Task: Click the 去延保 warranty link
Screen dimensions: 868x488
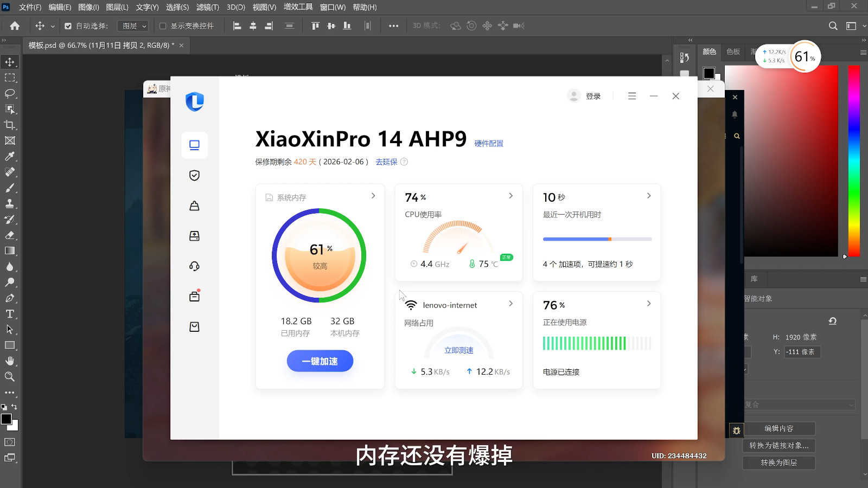Action: pos(386,162)
